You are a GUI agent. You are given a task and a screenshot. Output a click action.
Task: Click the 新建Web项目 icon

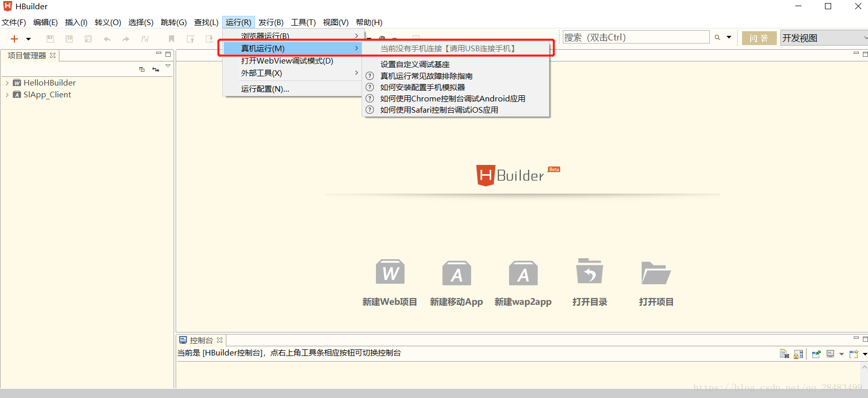pos(390,273)
